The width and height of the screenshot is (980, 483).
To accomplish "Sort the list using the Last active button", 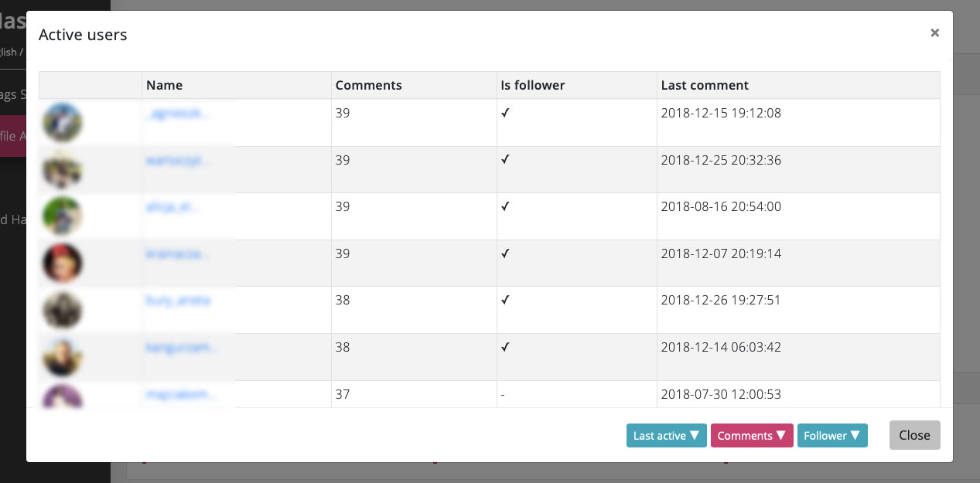I will pos(666,436).
